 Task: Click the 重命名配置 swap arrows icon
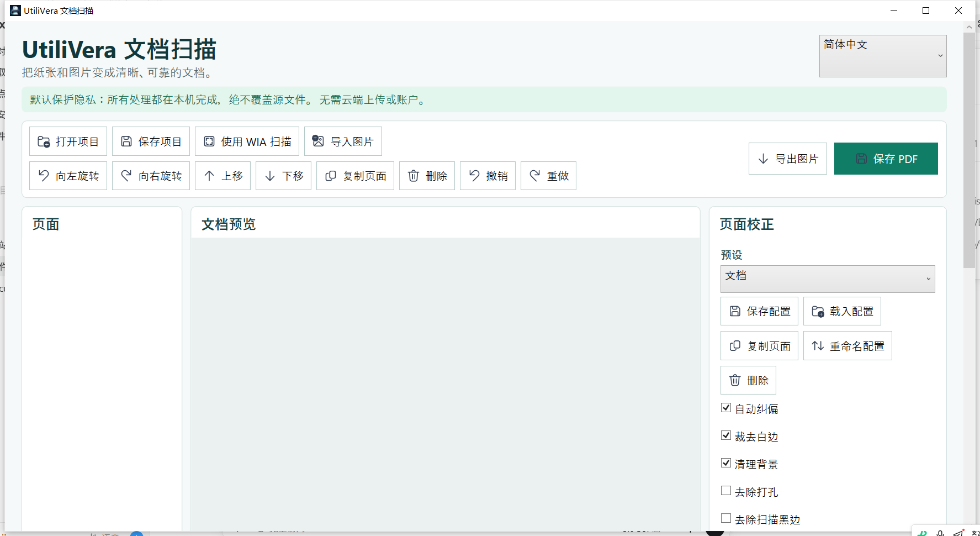click(818, 346)
